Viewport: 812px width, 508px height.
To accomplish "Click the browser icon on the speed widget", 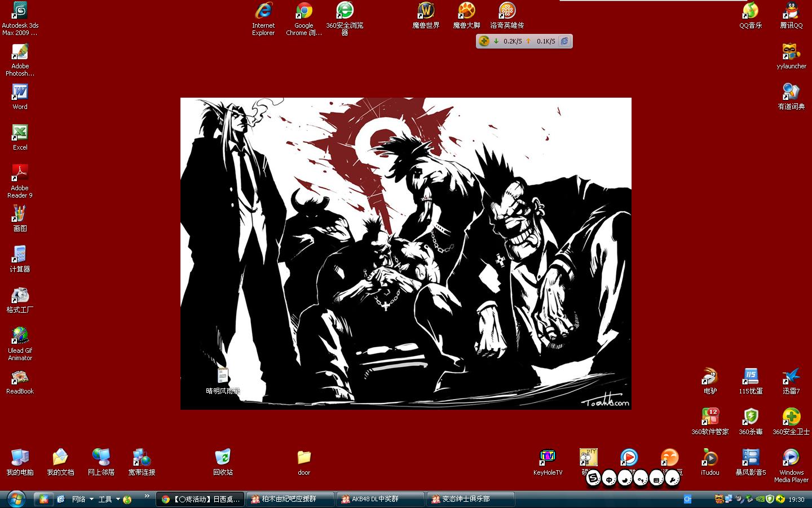I will coord(564,41).
